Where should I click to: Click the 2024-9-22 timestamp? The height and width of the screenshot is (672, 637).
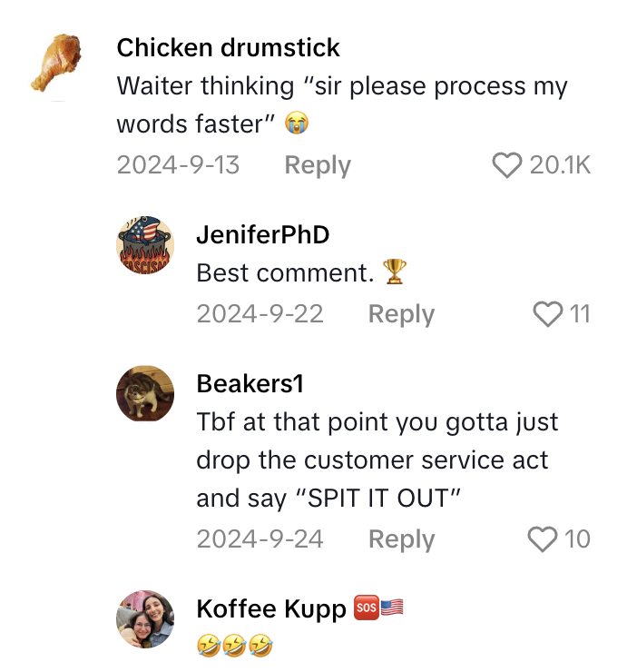click(260, 314)
